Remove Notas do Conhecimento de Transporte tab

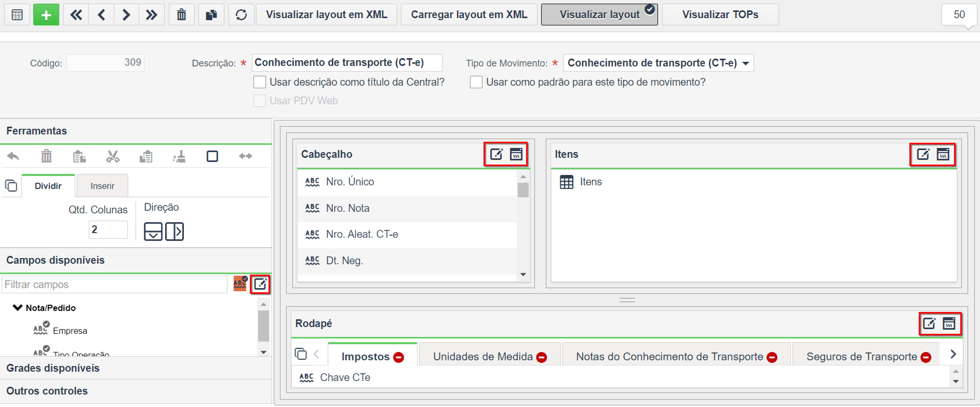click(x=772, y=357)
